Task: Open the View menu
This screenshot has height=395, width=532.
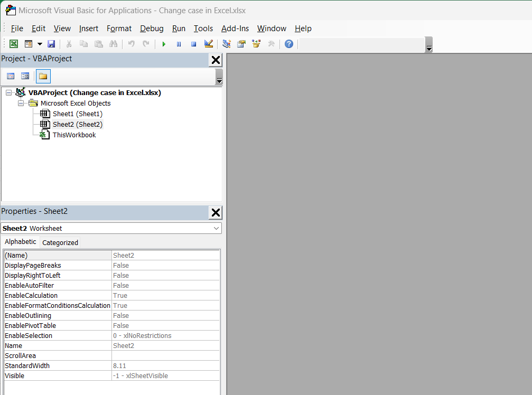Action: pyautogui.click(x=62, y=29)
